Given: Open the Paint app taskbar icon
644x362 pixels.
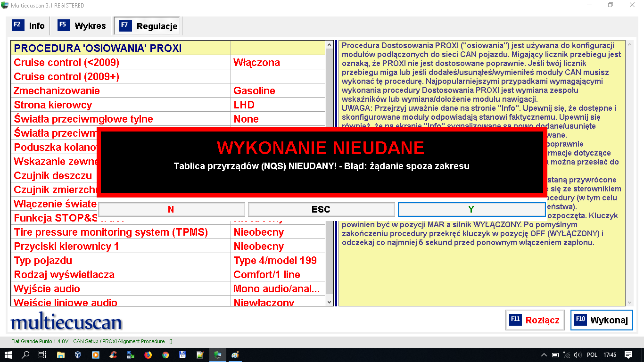Looking at the screenshot, I should click(x=235, y=355).
